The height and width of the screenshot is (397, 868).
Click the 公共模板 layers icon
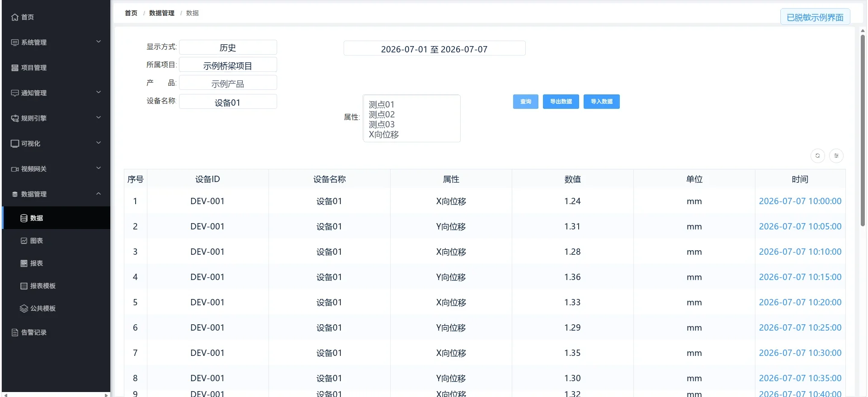24,308
